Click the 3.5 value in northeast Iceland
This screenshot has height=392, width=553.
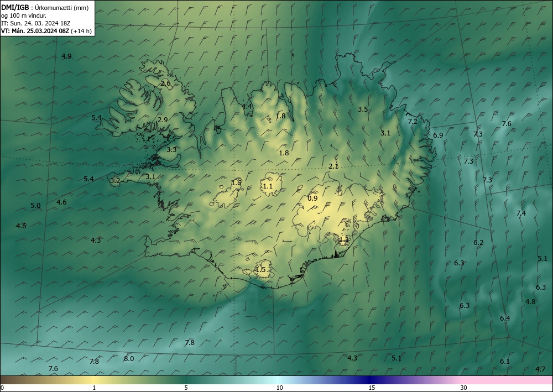point(363,109)
